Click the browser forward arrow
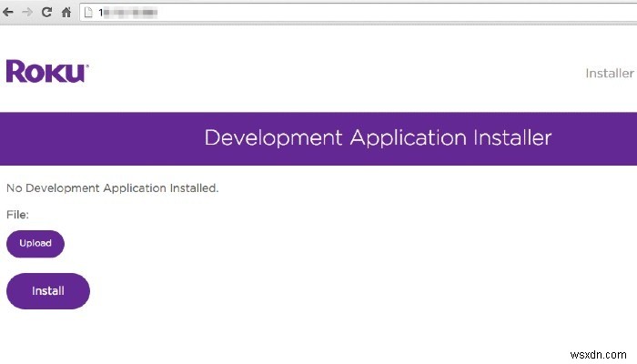 27,12
